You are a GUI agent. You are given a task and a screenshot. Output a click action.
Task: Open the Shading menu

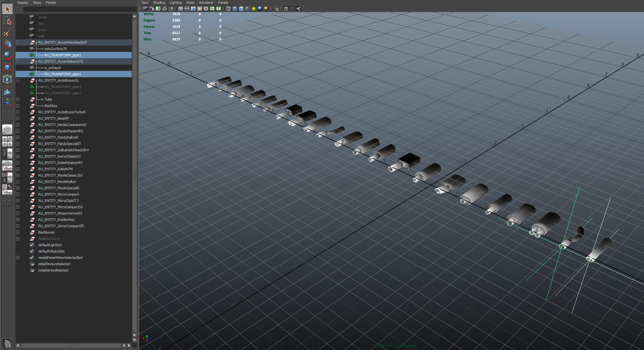159,3
